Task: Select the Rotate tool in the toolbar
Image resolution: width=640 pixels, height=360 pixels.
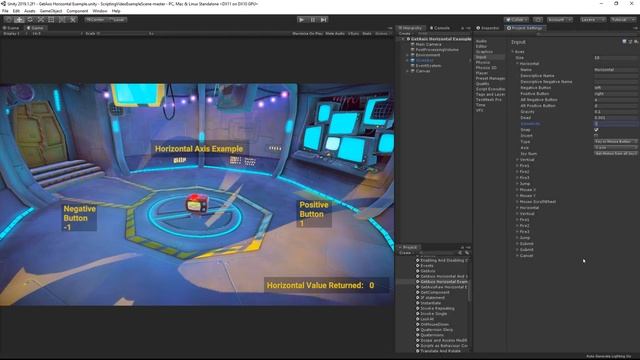Action: tap(30, 20)
